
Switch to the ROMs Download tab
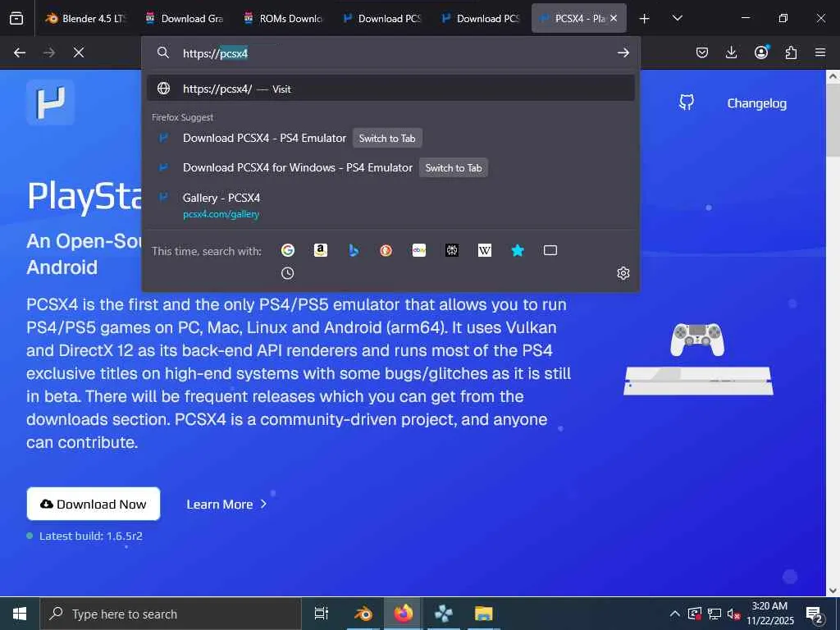coord(283,18)
